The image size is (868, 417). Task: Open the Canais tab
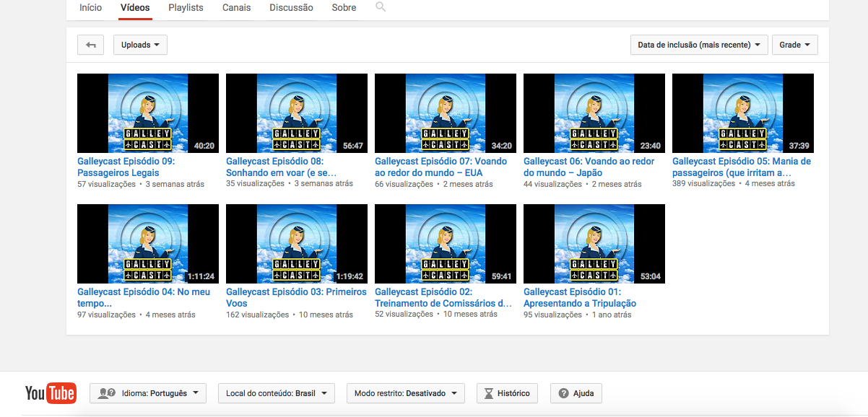tap(237, 8)
